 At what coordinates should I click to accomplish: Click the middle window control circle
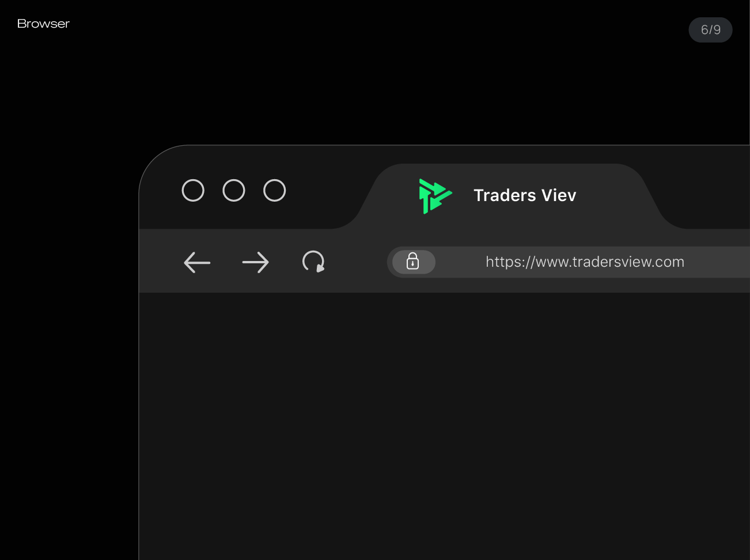[234, 191]
